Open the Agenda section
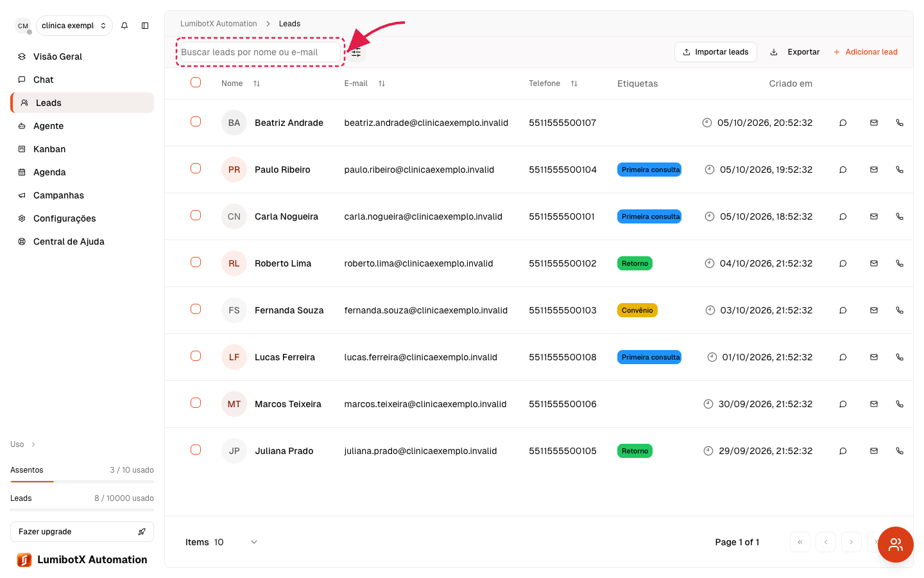This screenshot has width=924, height=578. (82, 172)
